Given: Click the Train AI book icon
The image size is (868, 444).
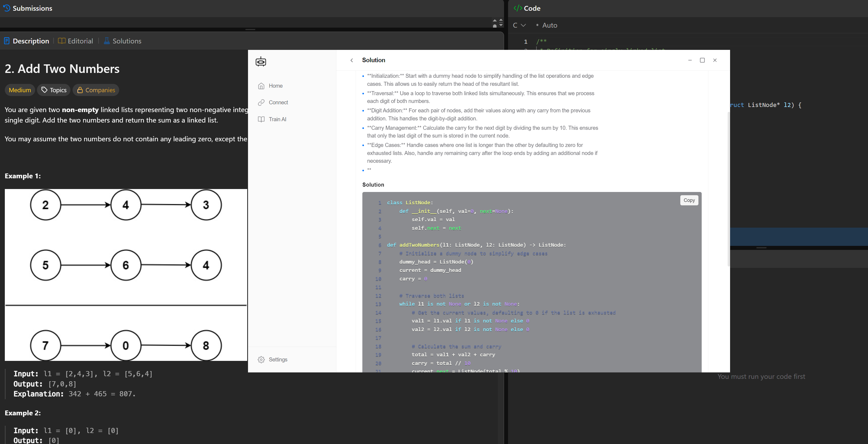Looking at the screenshot, I should click(x=261, y=119).
